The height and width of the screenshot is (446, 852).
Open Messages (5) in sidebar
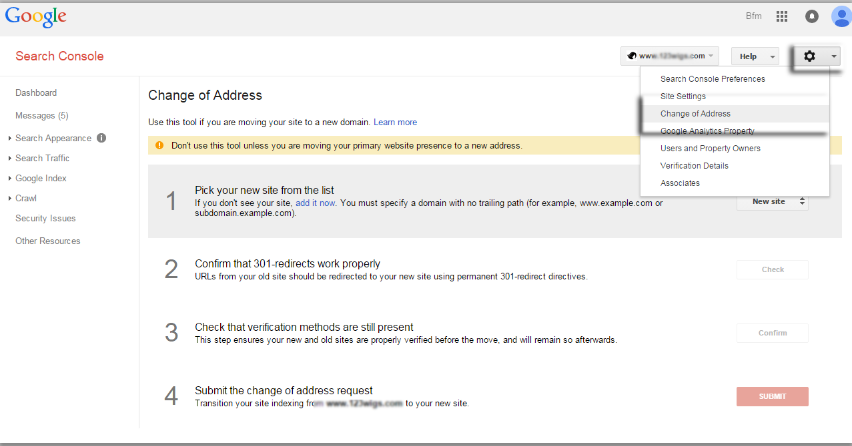pos(41,116)
